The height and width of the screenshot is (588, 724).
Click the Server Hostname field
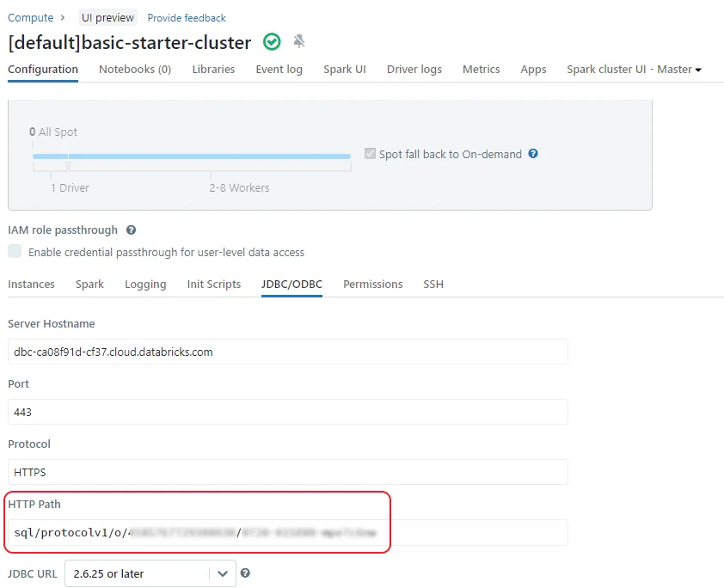click(288, 352)
